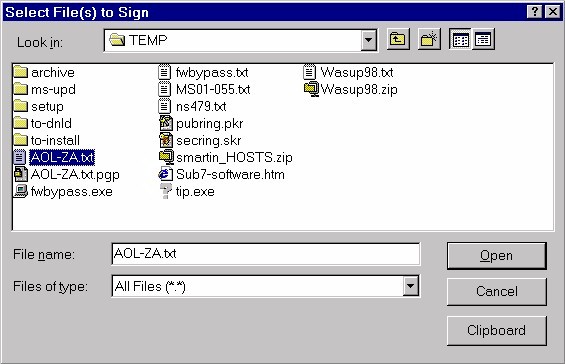The image size is (565, 364).
Task: Select the to-install folder icon
Action: pos(21,140)
